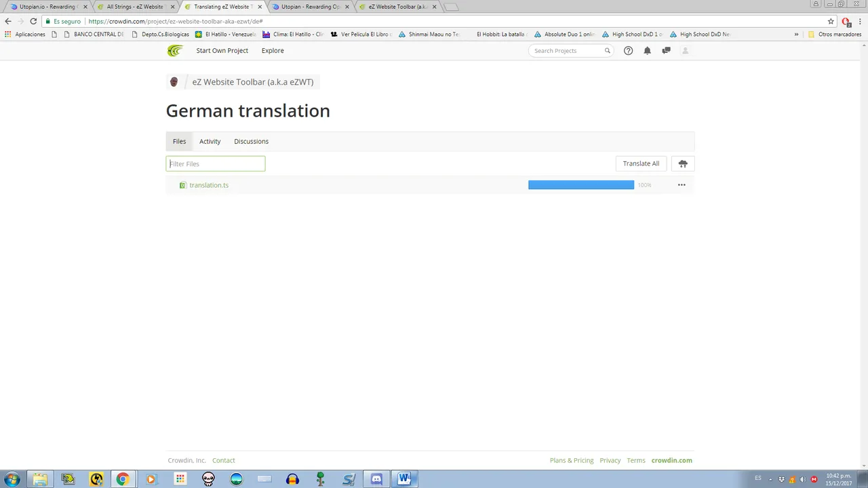Visit the crowdin.com footer link

click(x=672, y=460)
